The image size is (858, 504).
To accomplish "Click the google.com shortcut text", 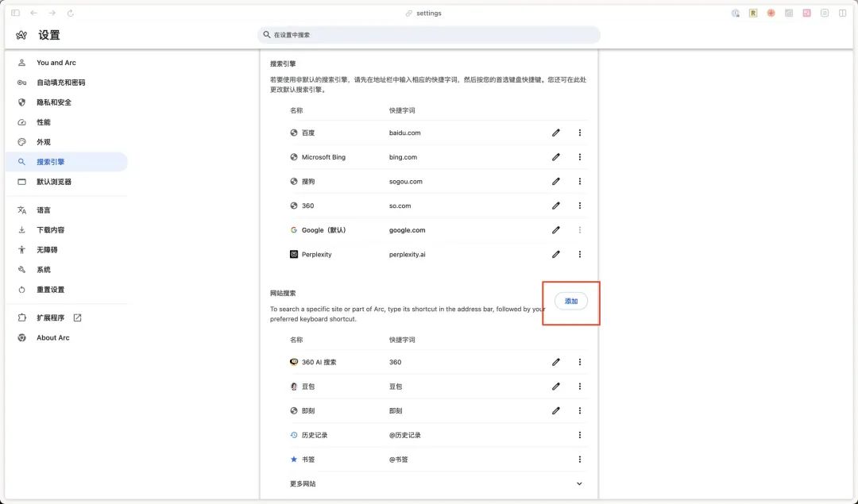I will 407,230.
